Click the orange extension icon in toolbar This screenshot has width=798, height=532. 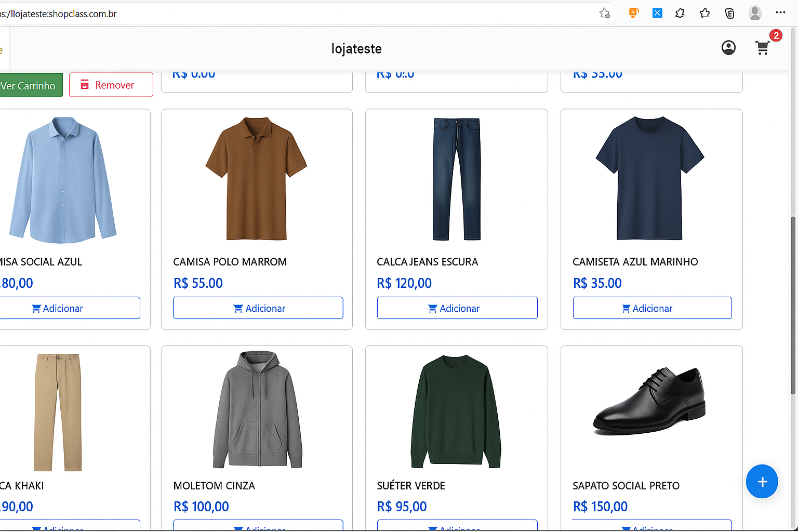coord(633,14)
